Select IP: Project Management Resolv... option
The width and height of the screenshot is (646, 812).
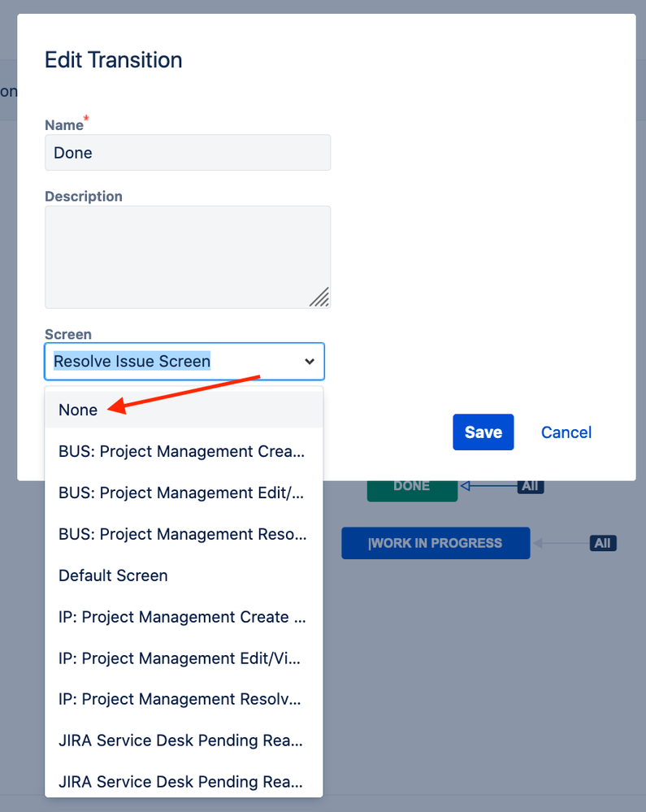[x=184, y=699]
